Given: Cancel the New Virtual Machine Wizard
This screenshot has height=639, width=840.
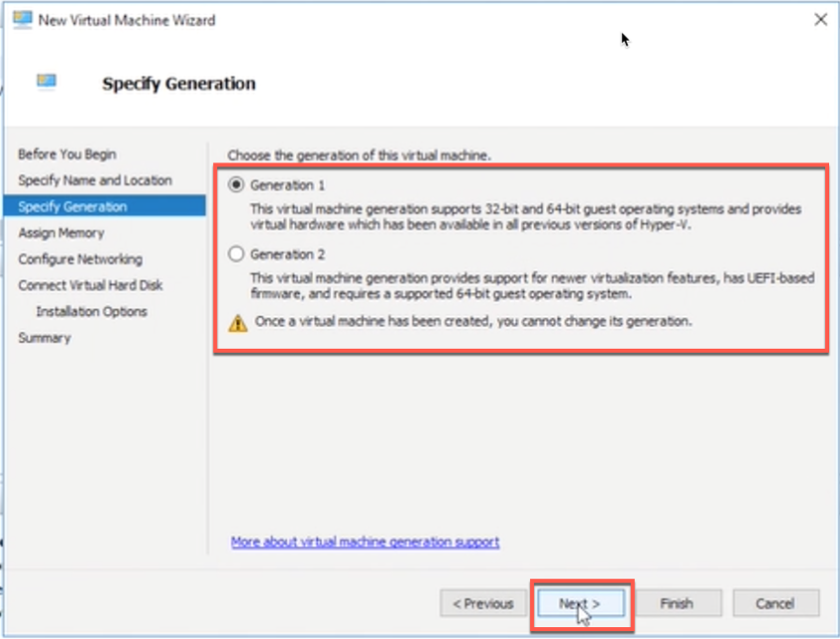Looking at the screenshot, I should 775,604.
